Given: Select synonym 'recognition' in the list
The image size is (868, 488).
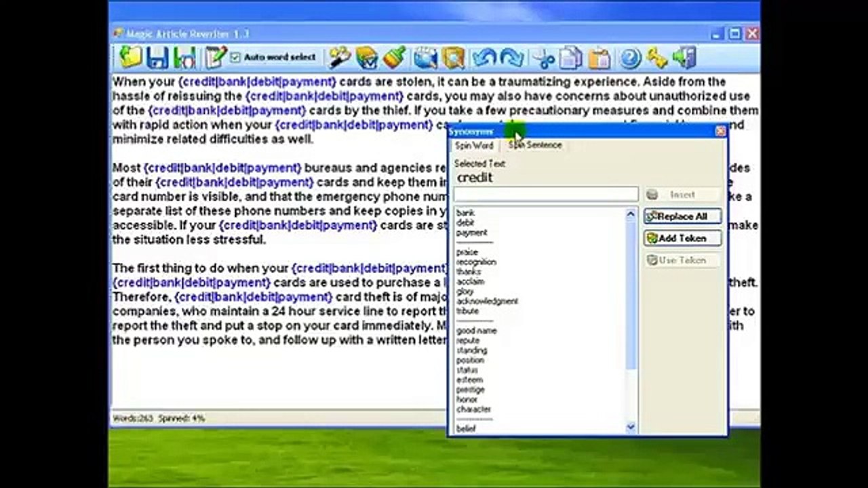Looking at the screenshot, I should point(476,262).
